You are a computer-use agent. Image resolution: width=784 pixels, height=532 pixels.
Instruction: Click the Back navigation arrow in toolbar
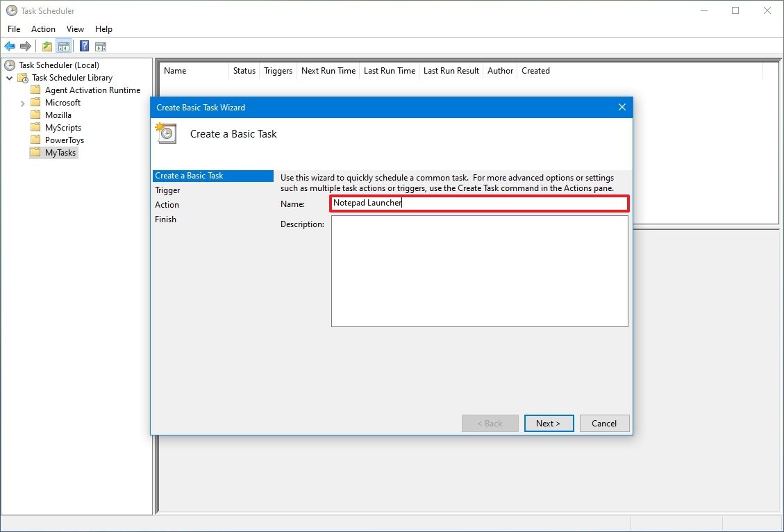coord(10,46)
